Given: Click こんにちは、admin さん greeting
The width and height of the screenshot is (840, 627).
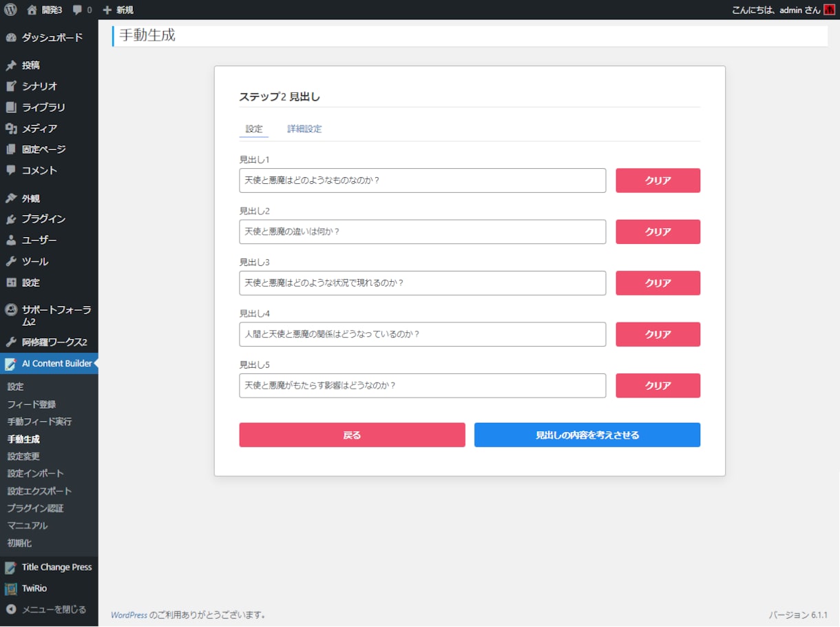Looking at the screenshot, I should click(776, 10).
